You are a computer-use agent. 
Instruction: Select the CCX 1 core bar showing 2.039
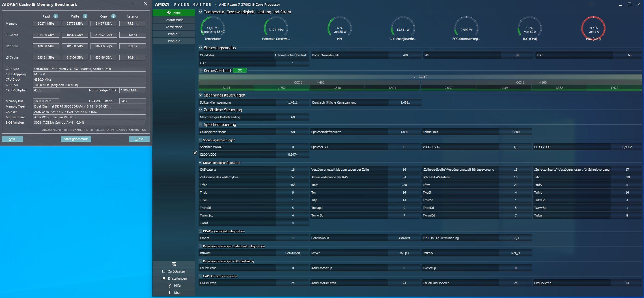[x=449, y=88]
